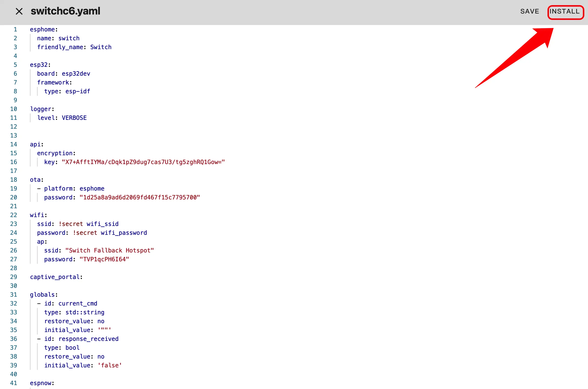
Task: Click line number 22 beside wifi
Action: coord(14,215)
